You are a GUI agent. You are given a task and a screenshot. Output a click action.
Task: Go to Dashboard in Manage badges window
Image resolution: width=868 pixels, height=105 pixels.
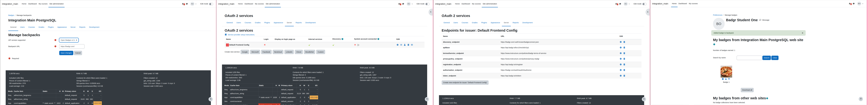pos(683,4)
